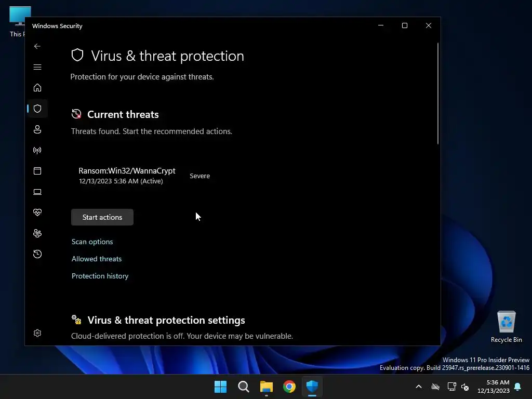Select the Ransom:Win32/WannaCrypt threat entry
This screenshot has width=532, height=399.
144,176
